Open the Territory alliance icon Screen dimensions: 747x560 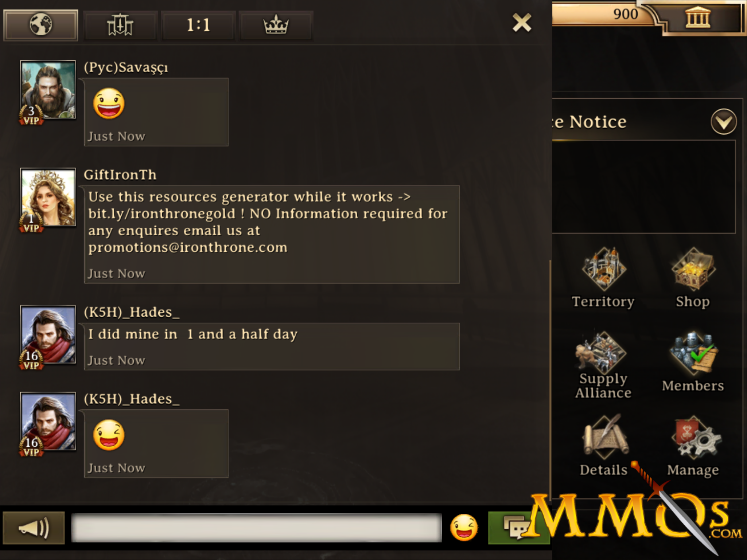(603, 269)
